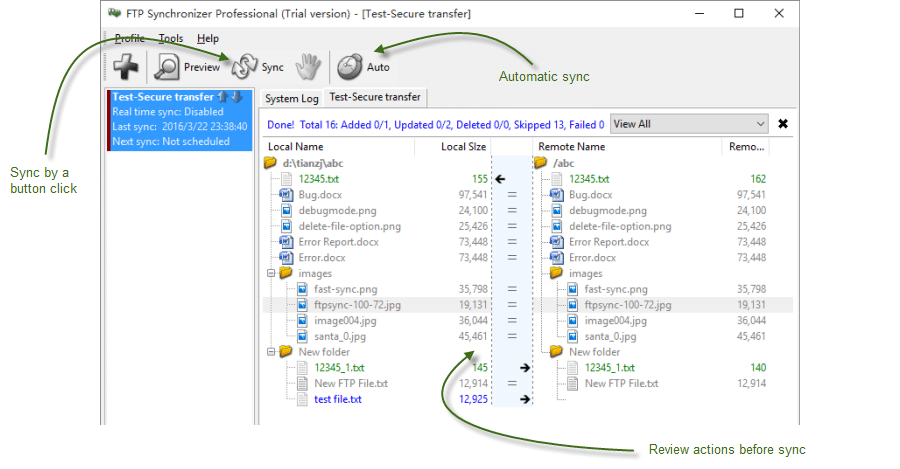Switch to the System Log tab
Image resolution: width=900 pixels, height=469 pixels.
291,98
